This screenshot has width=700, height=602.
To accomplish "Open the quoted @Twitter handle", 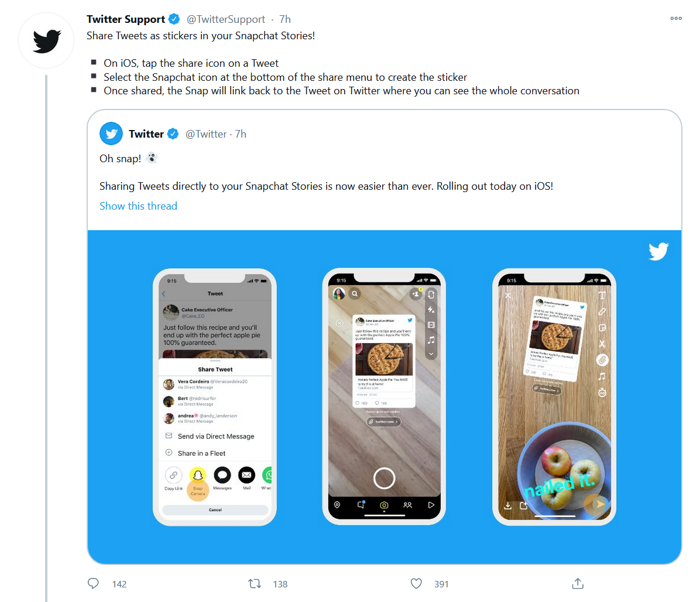I will [206, 134].
